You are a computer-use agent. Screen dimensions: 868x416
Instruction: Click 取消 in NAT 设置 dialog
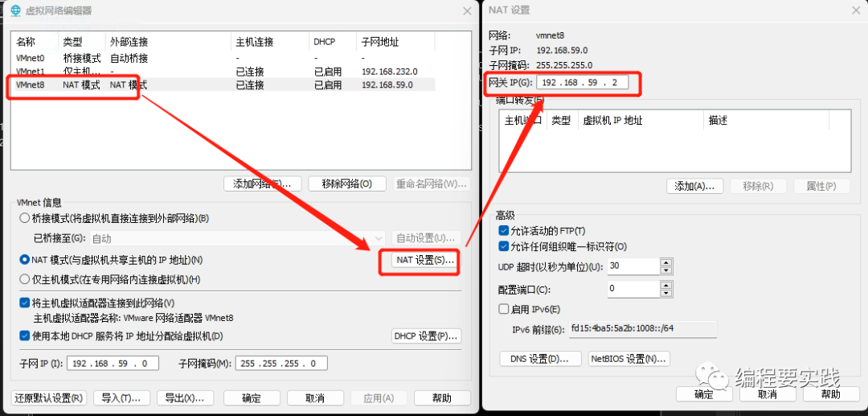(768, 394)
